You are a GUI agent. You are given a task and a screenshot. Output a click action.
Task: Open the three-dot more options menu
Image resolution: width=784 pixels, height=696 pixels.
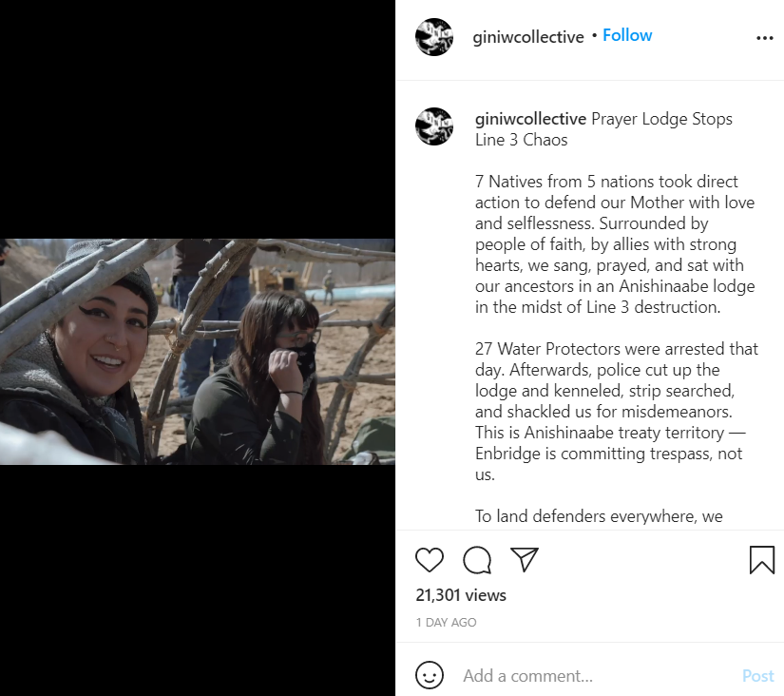[x=765, y=38]
